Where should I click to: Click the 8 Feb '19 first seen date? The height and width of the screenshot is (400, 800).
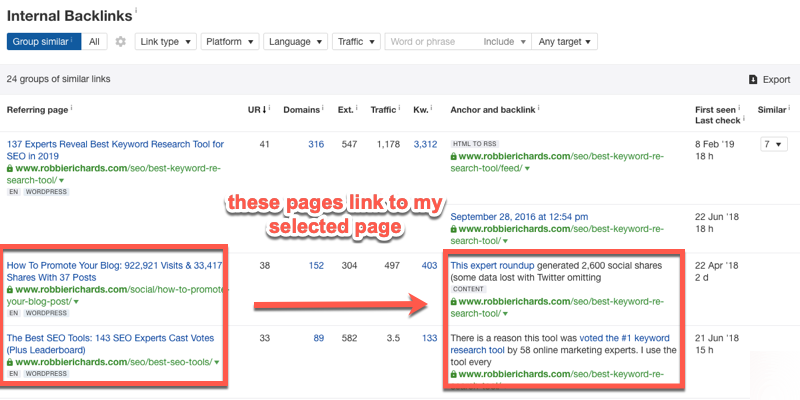click(715, 144)
